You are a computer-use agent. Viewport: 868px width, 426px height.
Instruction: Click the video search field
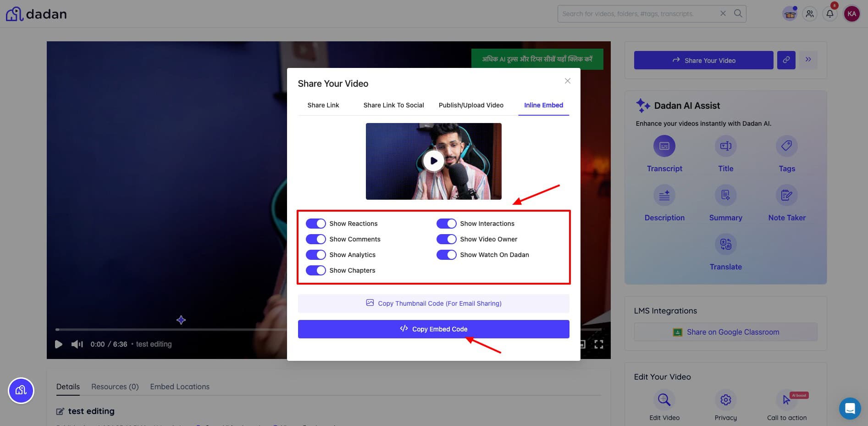[x=637, y=14]
